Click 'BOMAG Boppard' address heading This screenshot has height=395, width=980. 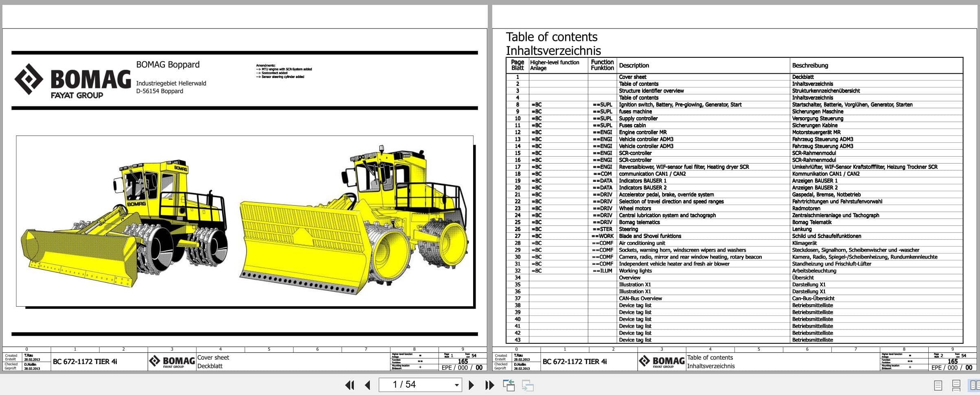pyautogui.click(x=168, y=65)
